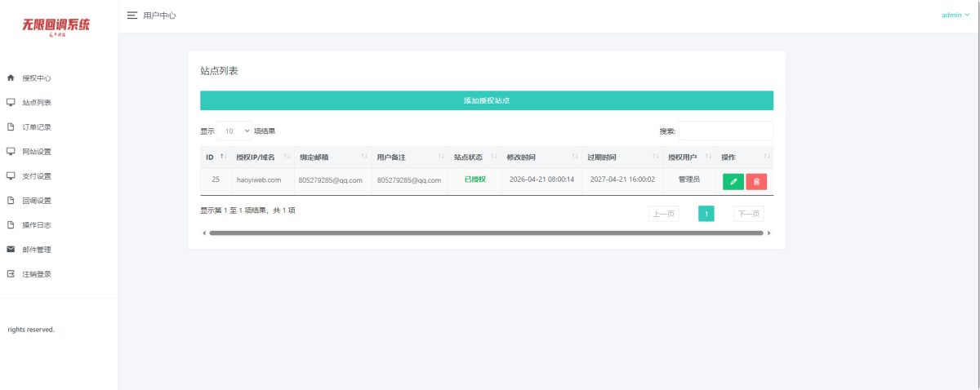
Task: Click the haoyiweb.com domain cell
Action: coord(258,179)
